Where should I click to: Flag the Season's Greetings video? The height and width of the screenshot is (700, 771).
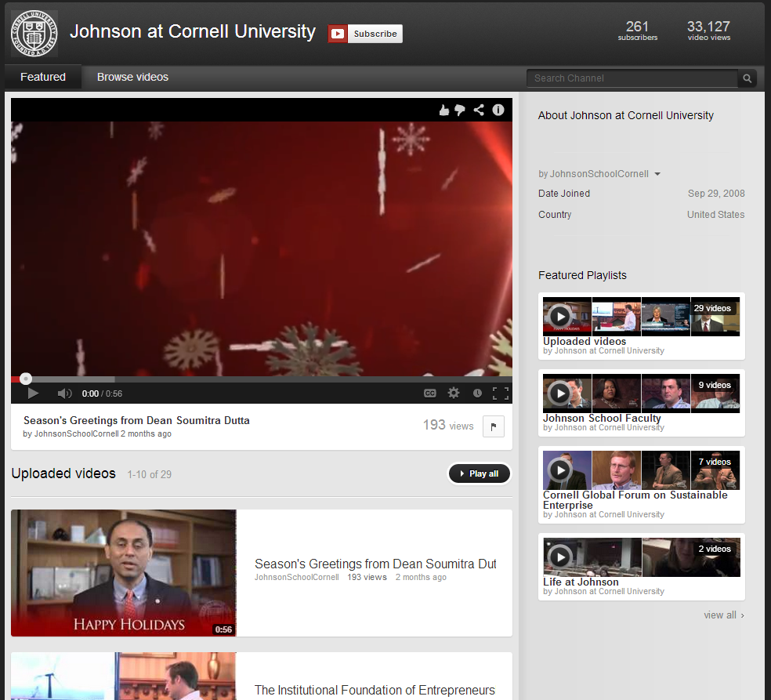[493, 426]
